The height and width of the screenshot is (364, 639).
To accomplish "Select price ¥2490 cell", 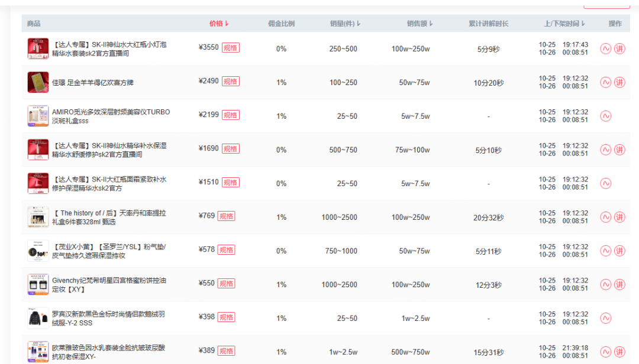I will 209,81.
